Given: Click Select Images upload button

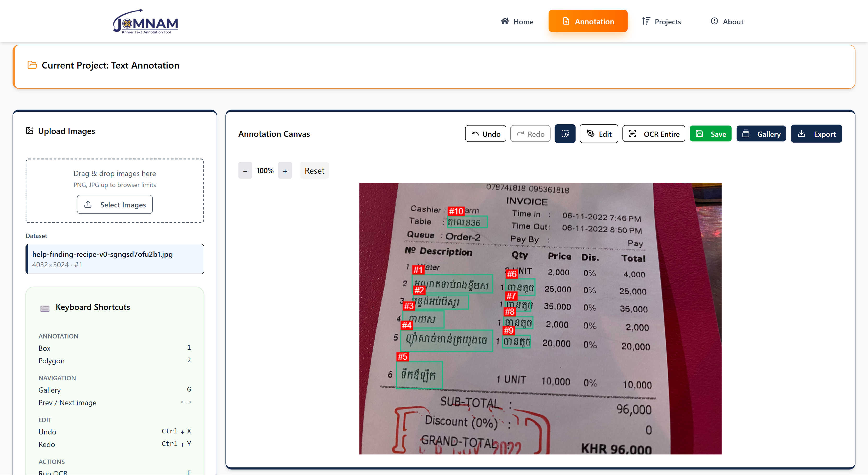Looking at the screenshot, I should pos(115,205).
